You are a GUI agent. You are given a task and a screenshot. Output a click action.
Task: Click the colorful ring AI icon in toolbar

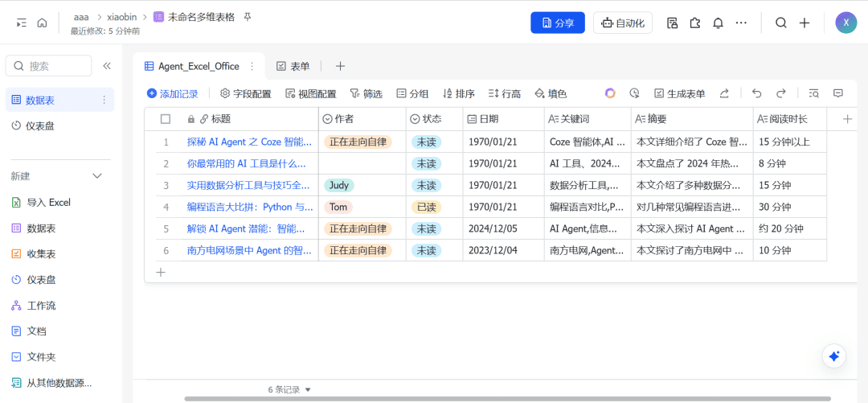(610, 93)
